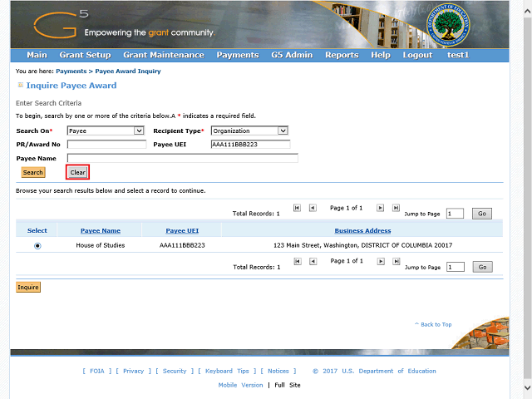Go to first page in bottom pager
This screenshot has width=532, height=399.
tap(298, 261)
